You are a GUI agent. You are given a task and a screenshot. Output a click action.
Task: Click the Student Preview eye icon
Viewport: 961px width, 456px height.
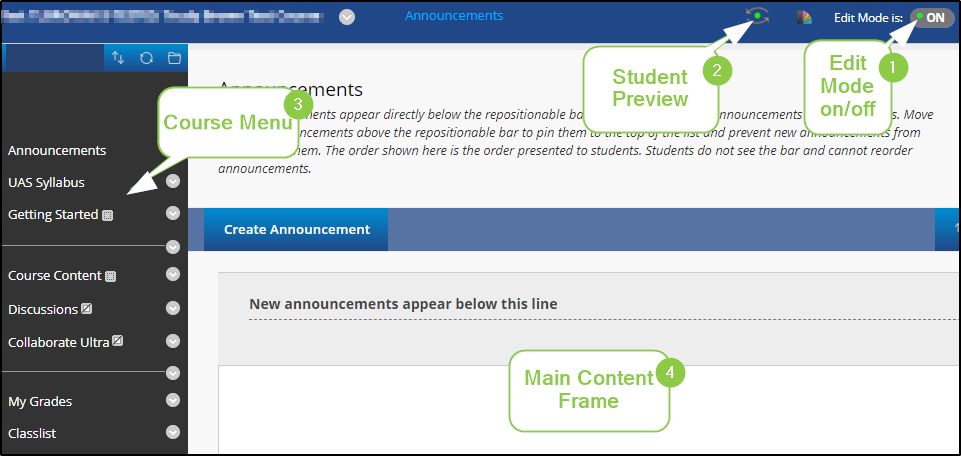click(x=758, y=16)
